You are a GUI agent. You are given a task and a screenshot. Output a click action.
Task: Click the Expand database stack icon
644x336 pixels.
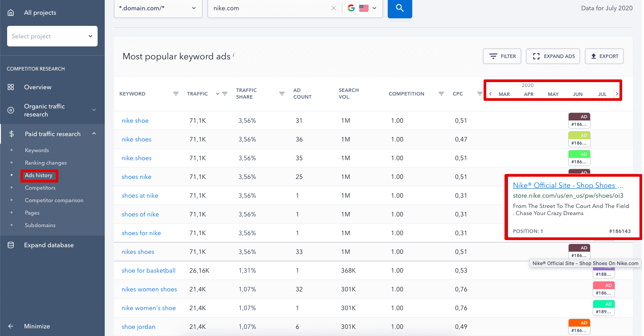point(11,245)
